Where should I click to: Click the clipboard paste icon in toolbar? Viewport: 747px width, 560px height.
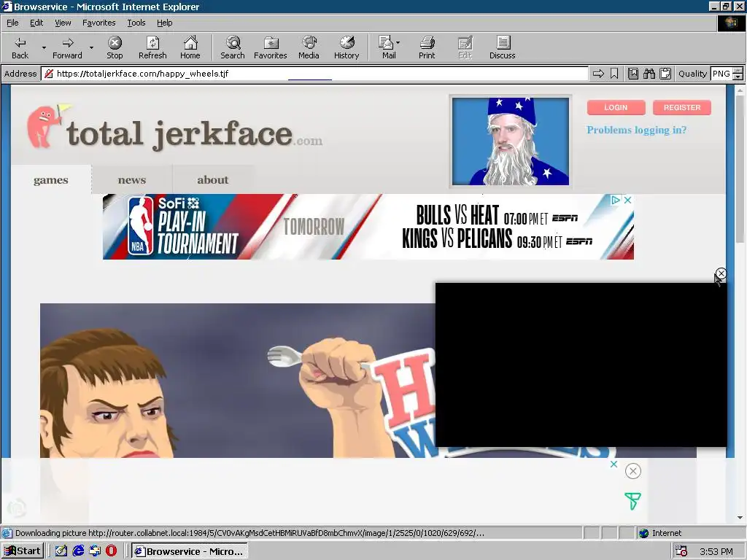(665, 74)
